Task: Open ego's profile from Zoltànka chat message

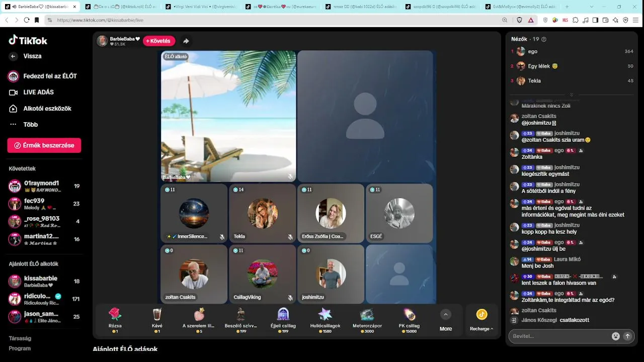Action: click(x=559, y=150)
